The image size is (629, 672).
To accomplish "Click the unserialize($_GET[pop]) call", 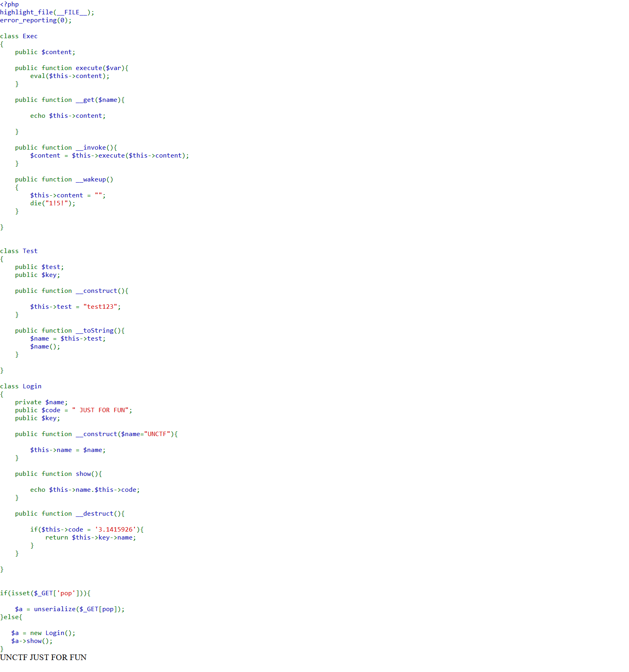I will click(79, 609).
